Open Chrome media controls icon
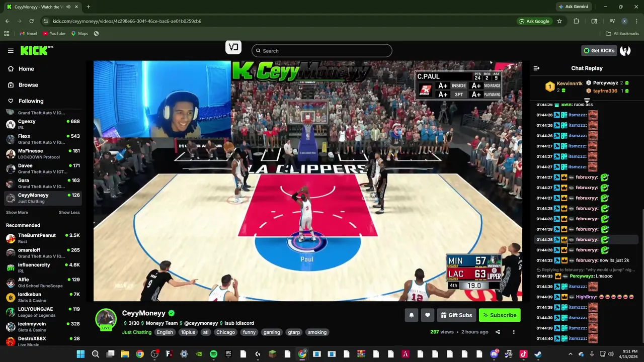The height and width of the screenshot is (362, 644). (612, 21)
